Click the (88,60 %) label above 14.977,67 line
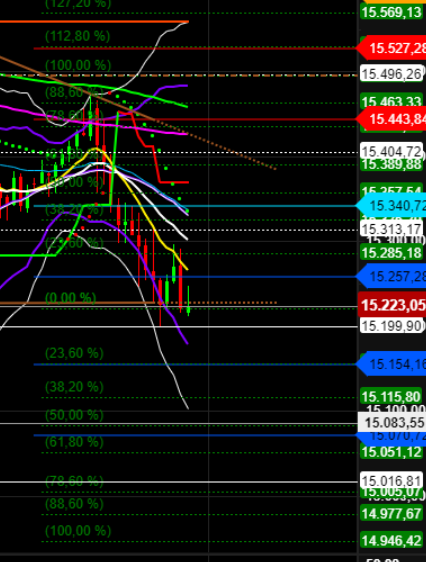This screenshot has width=426, height=562. coord(74,504)
